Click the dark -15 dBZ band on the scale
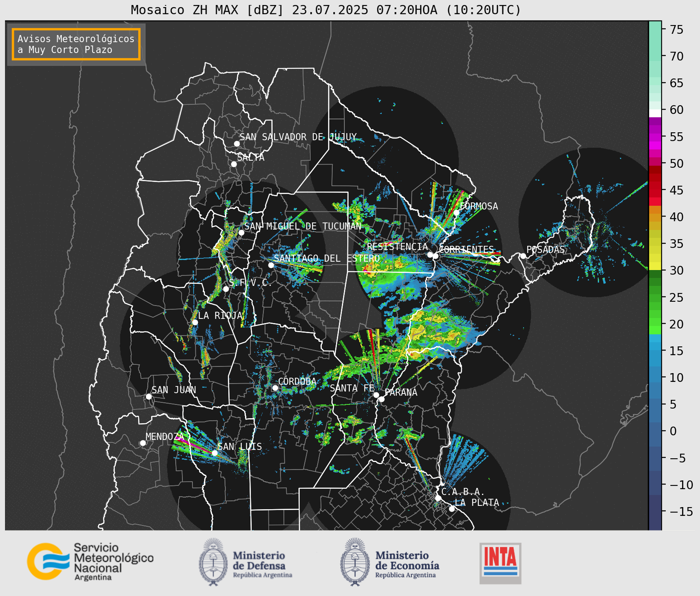700x596 pixels. click(655, 512)
